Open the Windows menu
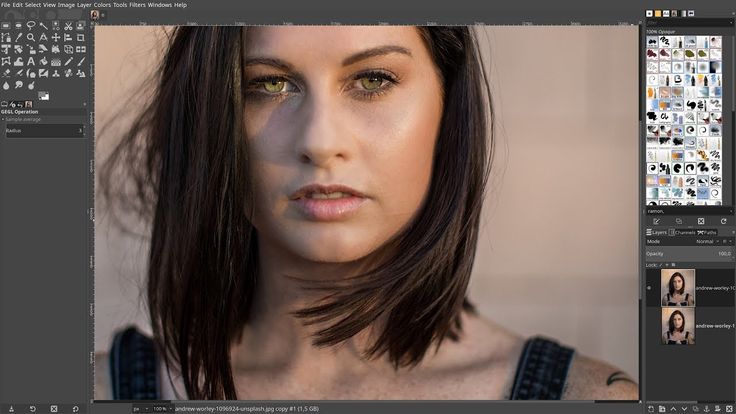The height and width of the screenshot is (414, 736). click(160, 5)
